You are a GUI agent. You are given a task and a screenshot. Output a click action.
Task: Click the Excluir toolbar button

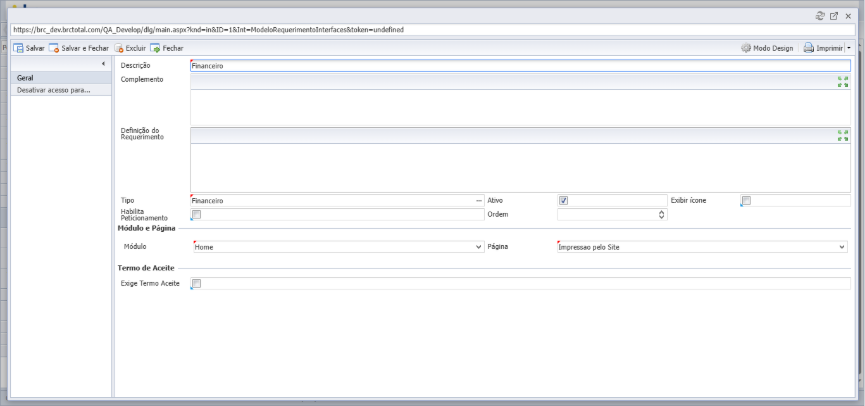pos(130,49)
